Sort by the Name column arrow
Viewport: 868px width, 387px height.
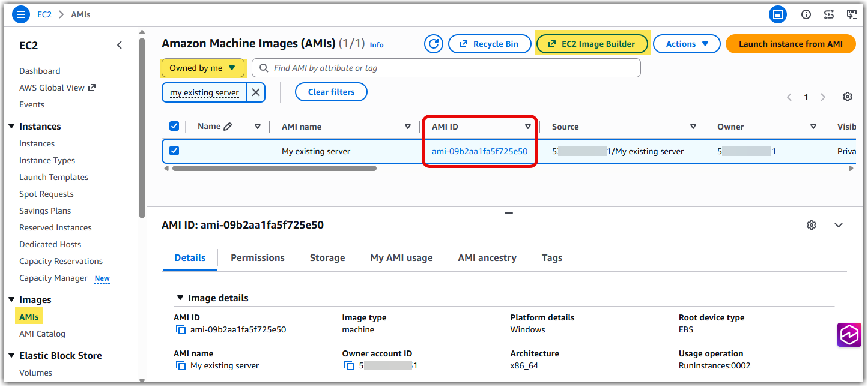(x=258, y=127)
